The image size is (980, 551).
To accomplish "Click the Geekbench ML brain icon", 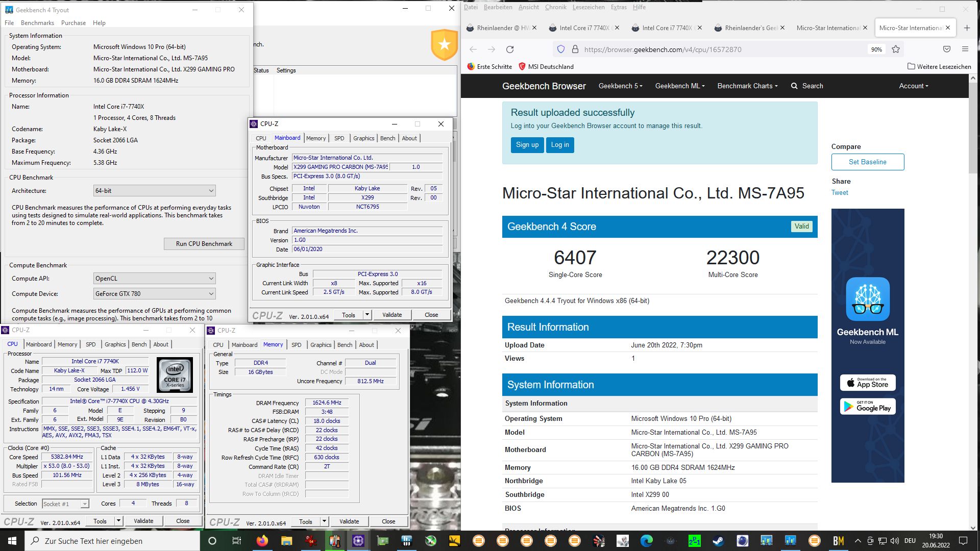I will pyautogui.click(x=868, y=299).
